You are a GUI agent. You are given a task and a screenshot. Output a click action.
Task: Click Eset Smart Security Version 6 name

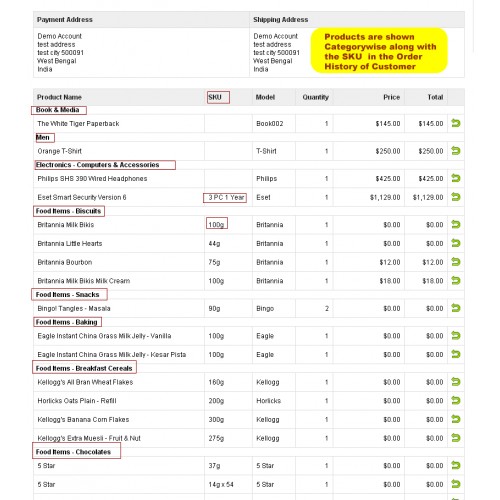click(82, 197)
